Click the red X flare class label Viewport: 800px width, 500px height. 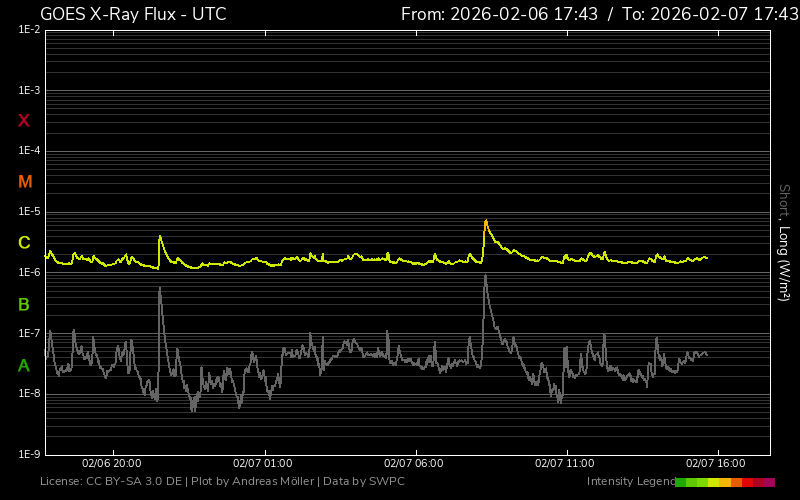pyautogui.click(x=24, y=121)
